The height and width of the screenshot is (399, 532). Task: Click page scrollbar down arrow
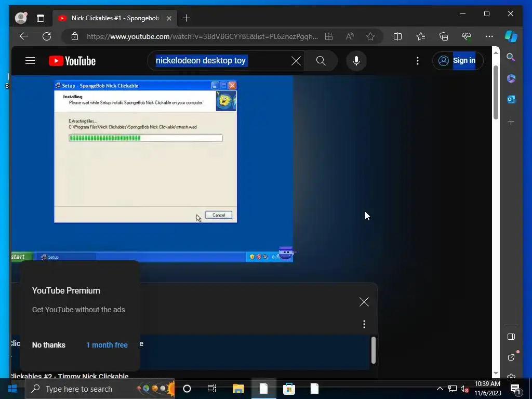(496, 373)
